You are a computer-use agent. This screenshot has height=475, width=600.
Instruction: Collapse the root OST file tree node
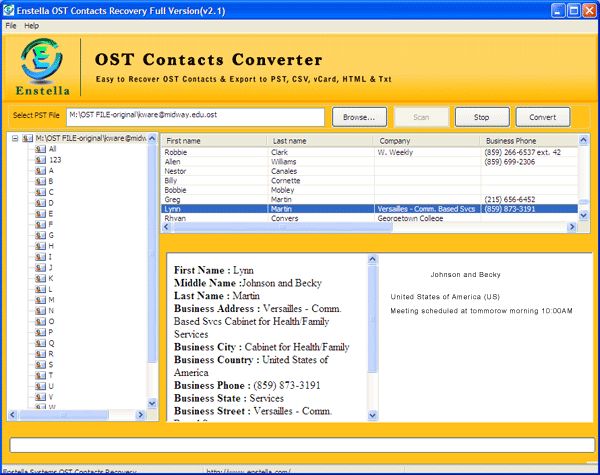point(15,138)
